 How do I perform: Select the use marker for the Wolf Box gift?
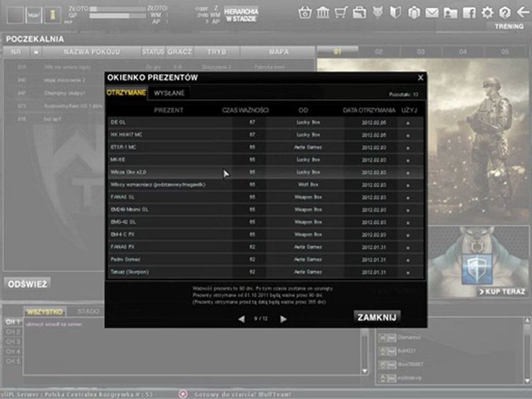[x=408, y=186]
